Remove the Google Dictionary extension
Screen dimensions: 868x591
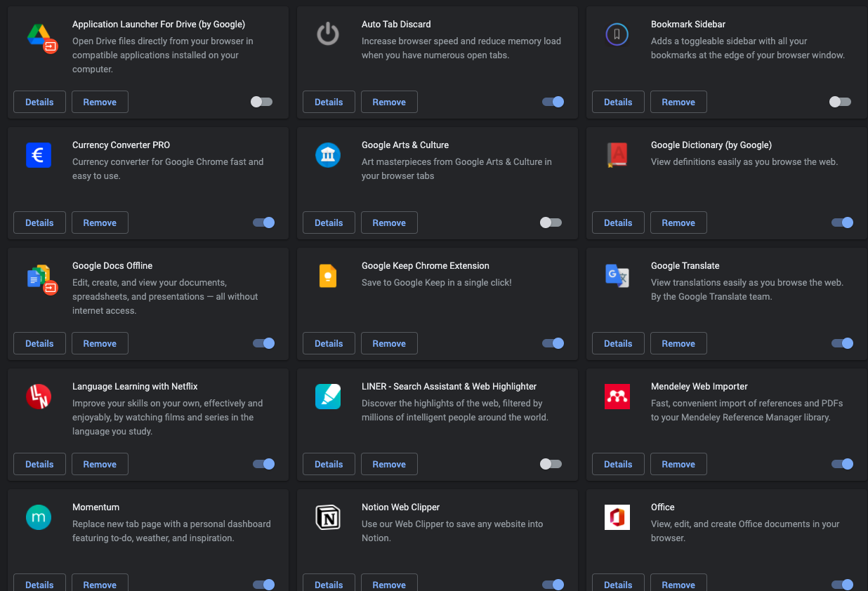click(678, 223)
